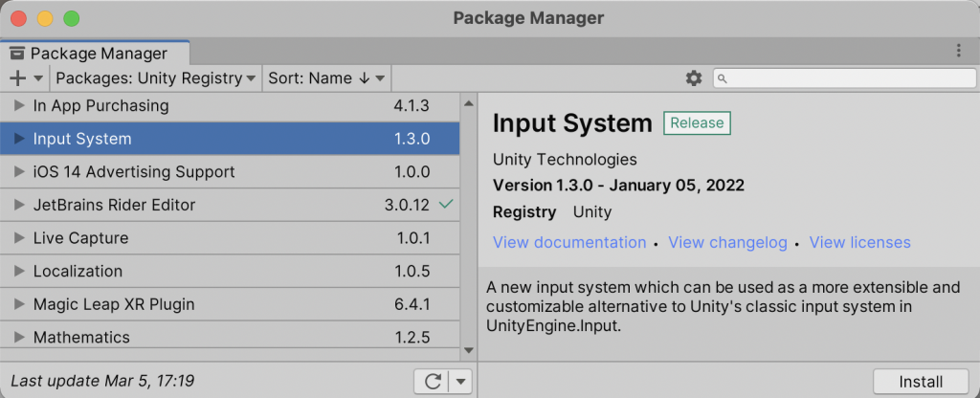Open the gear advanced settings icon
This screenshot has width=980, height=398.
coord(694,78)
